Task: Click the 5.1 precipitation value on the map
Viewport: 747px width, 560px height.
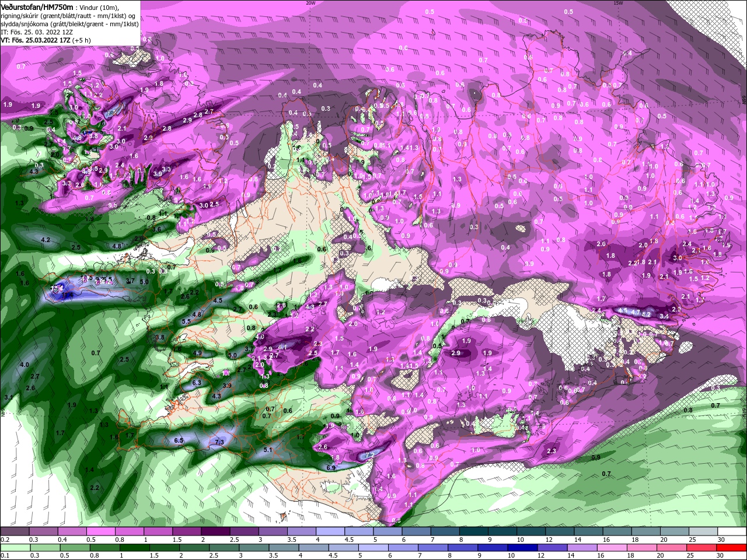Action: point(268,450)
